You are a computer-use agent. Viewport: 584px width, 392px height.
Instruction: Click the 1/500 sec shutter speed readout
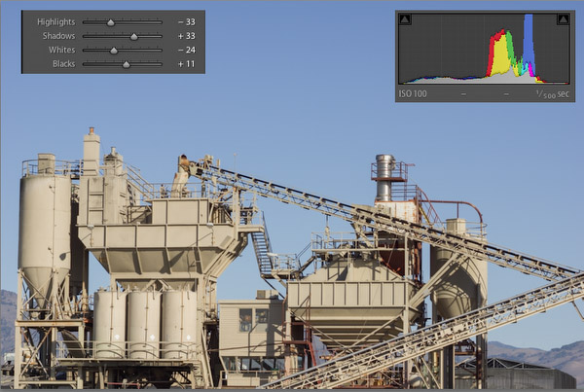(x=552, y=93)
